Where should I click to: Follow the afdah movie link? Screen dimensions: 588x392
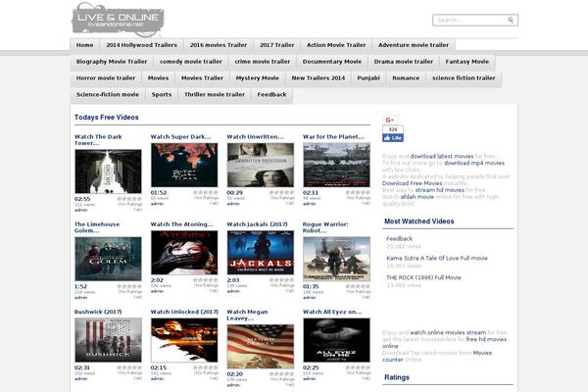(x=417, y=197)
